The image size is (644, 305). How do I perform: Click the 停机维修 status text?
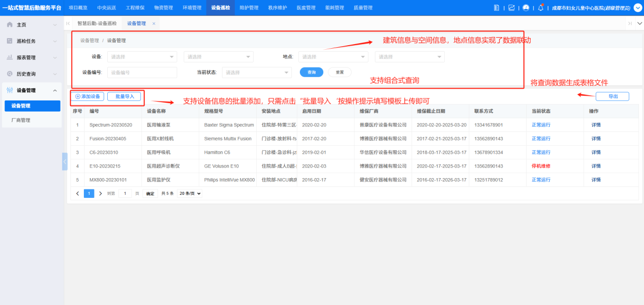[x=541, y=166]
